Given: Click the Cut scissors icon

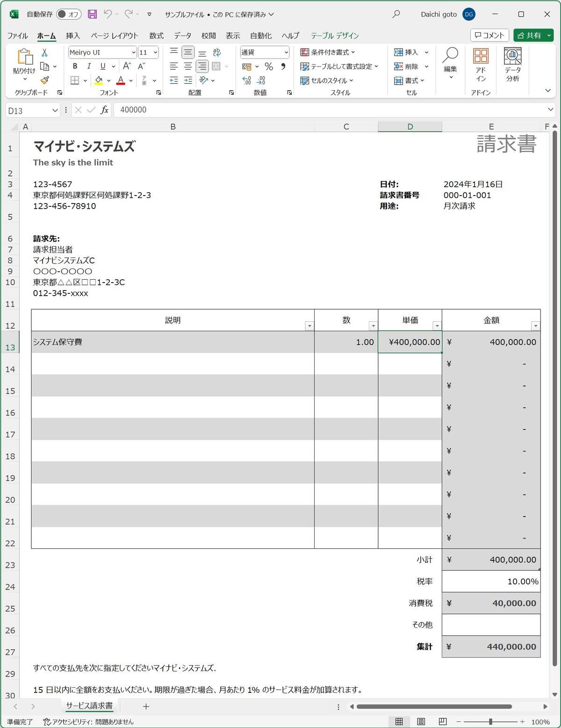Looking at the screenshot, I should click(44, 52).
